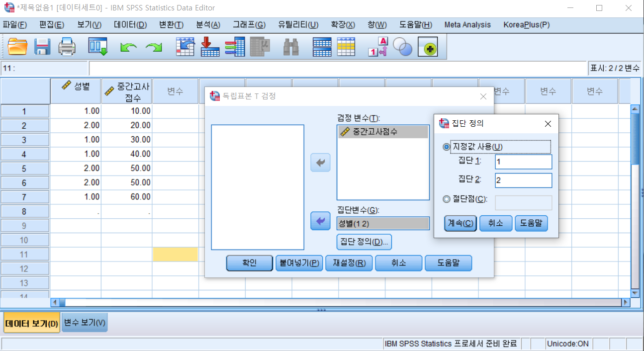
Task: Click the horizontal scrollbar left arrow
Action: [55, 302]
